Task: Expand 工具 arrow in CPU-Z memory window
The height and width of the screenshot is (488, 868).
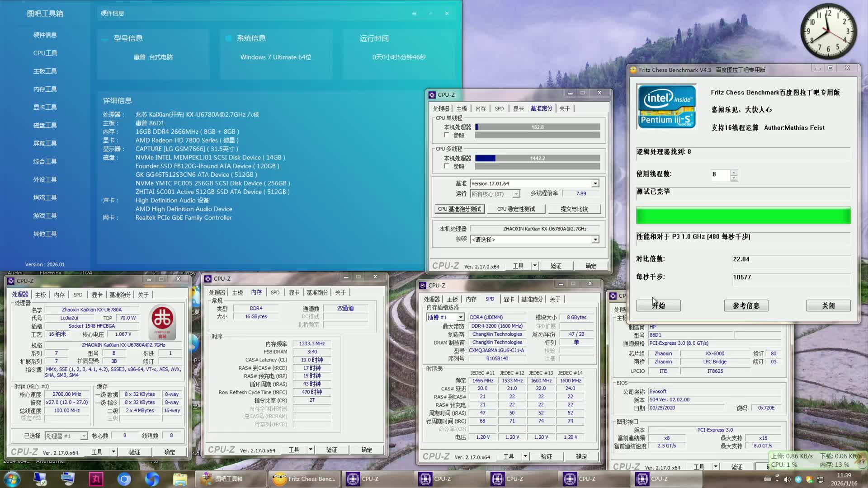Action: (x=311, y=450)
